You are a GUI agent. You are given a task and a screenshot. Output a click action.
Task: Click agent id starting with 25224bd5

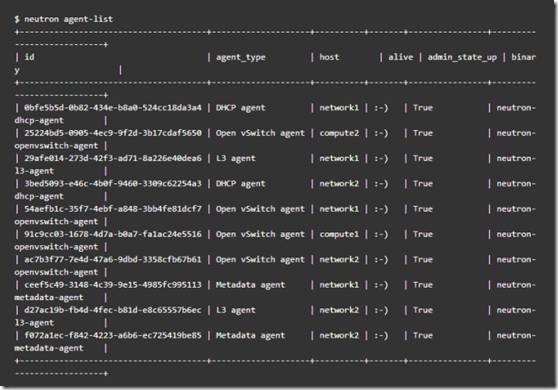[113, 133]
